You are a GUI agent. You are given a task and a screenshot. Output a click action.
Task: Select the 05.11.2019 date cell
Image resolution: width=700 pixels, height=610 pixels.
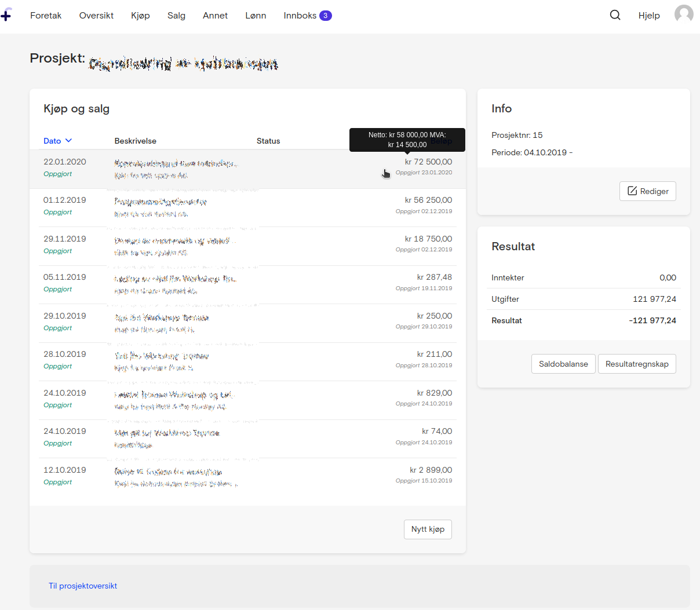tap(65, 277)
